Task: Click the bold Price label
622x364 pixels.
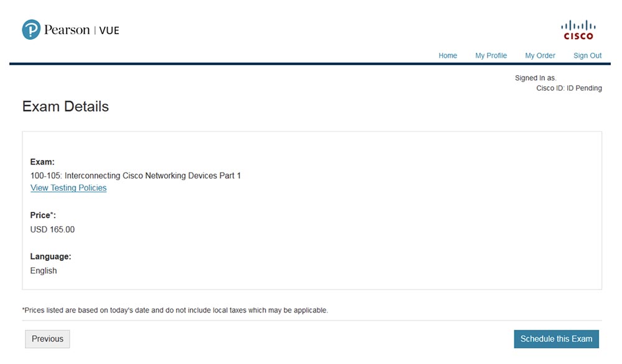Action: coord(43,215)
